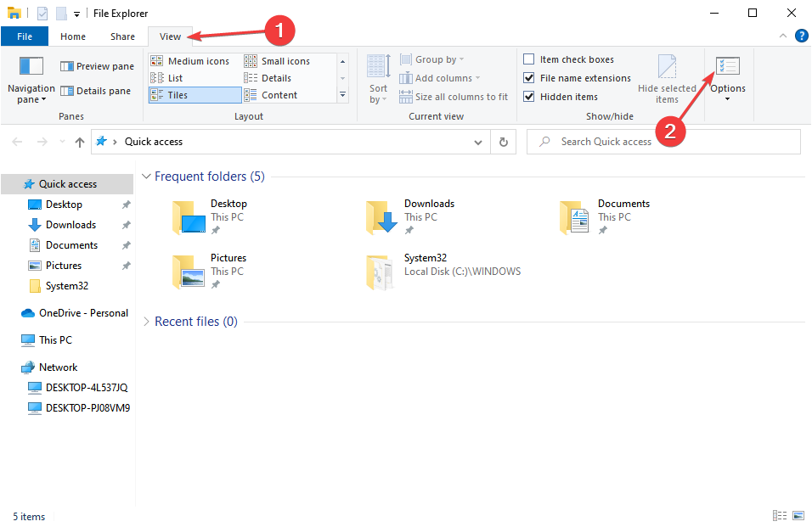Switch to large thumbnails via status bar icon
812x527 pixels.
[x=798, y=515]
